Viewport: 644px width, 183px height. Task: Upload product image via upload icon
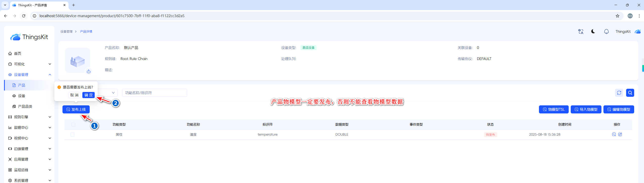[89, 72]
